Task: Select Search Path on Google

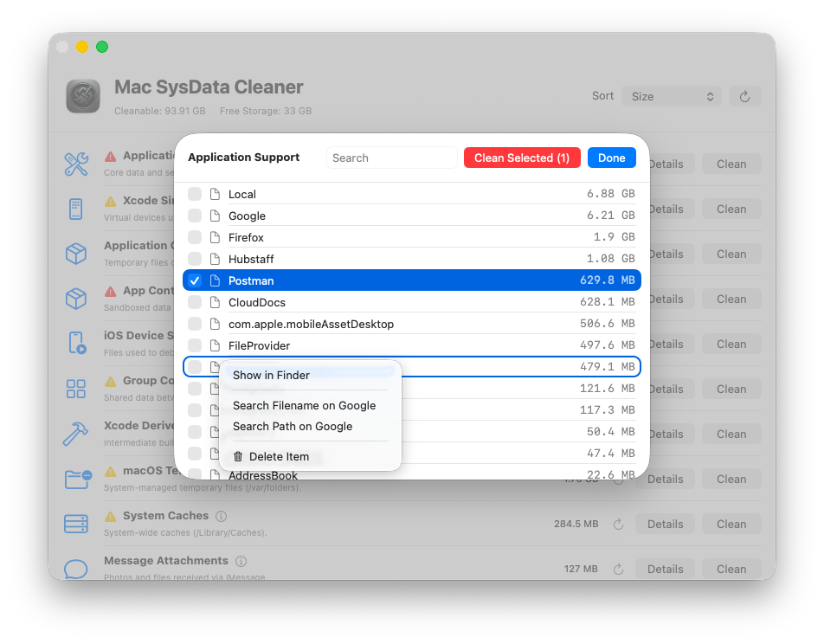Action: point(310,427)
